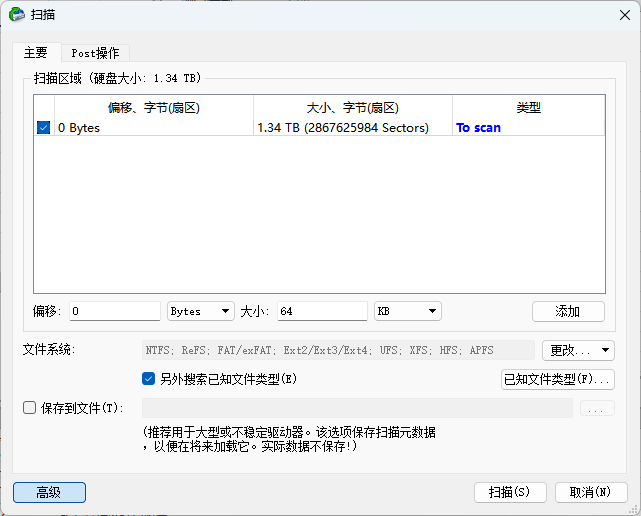Click the 添加 button
Viewport: 641px width, 516px height.
point(568,312)
